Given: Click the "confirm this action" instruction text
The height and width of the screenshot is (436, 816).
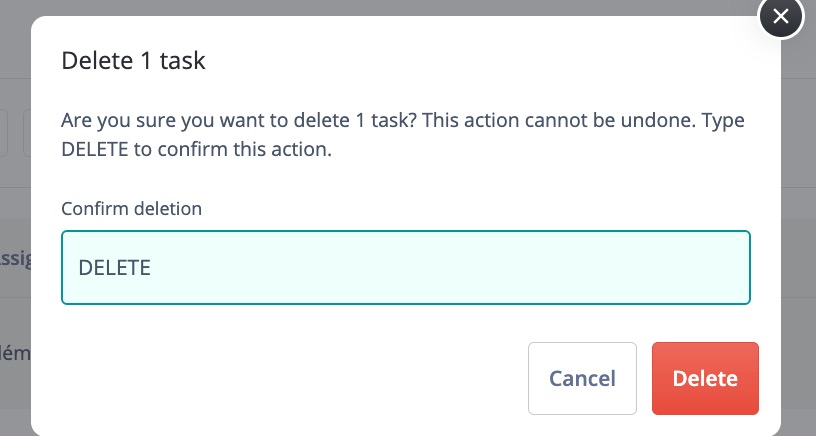Looking at the screenshot, I should [264, 150].
